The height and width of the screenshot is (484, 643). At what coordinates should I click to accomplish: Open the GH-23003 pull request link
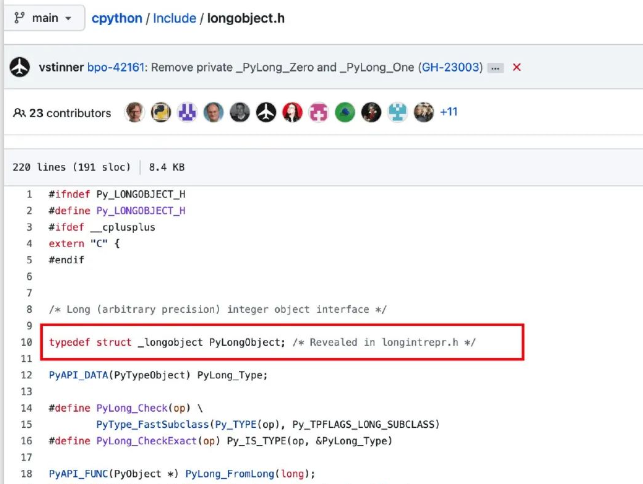pyautogui.click(x=450, y=67)
